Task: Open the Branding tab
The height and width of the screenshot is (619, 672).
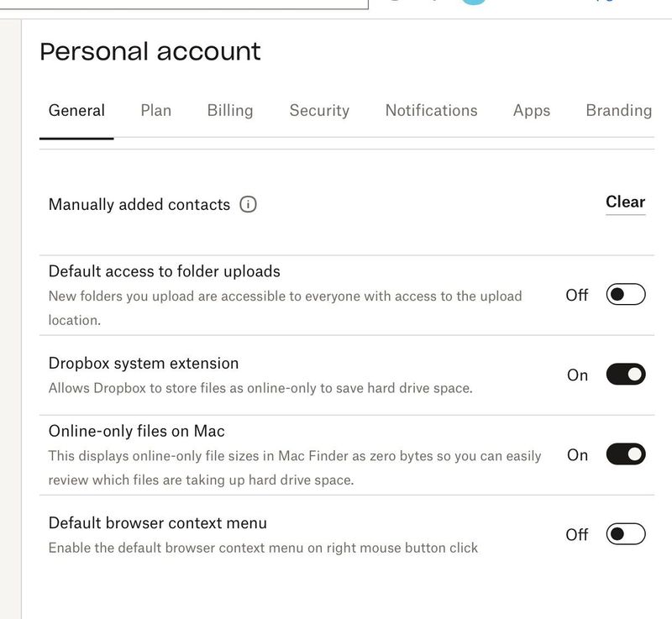Action: coord(618,111)
